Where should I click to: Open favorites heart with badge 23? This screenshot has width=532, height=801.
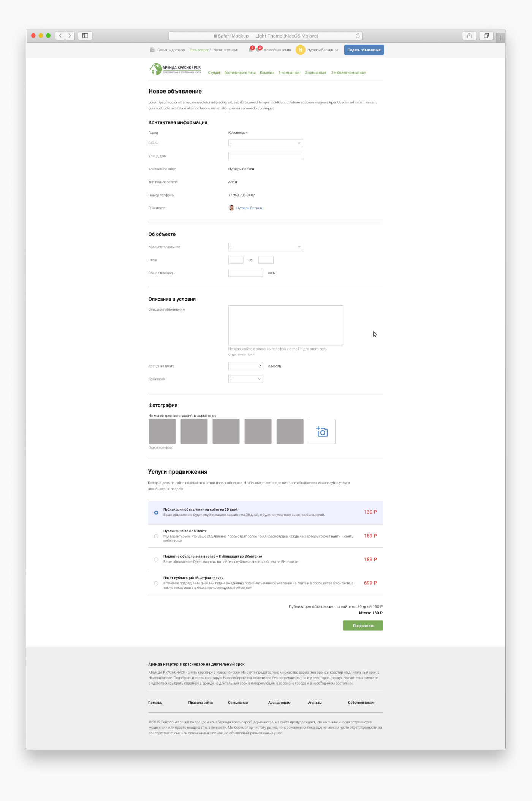click(x=258, y=49)
